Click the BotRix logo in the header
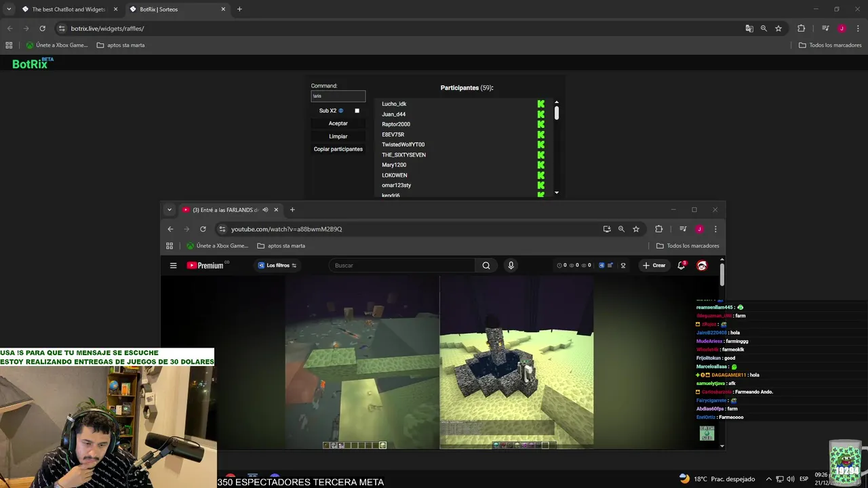868x488 pixels. [33, 64]
